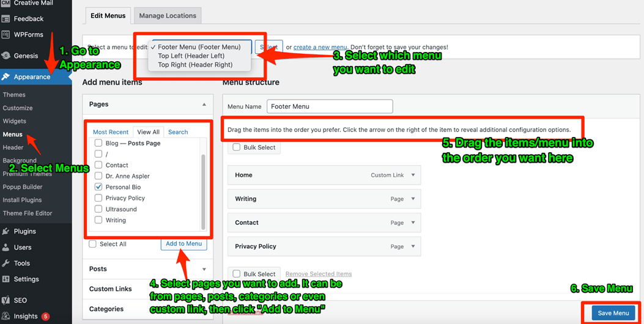Switch to the Search pages tab
Viewport: 644px width, 324px height.
178,132
